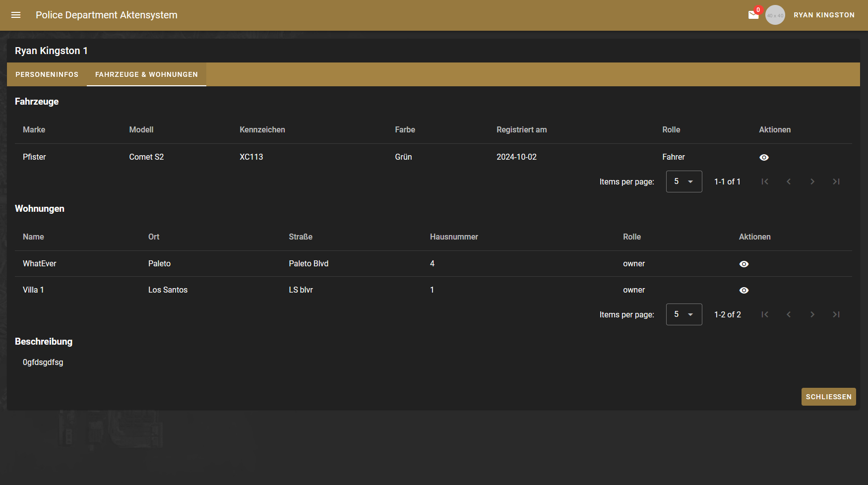
Task: Click the Police Department Aktensystem title
Action: 107,15
